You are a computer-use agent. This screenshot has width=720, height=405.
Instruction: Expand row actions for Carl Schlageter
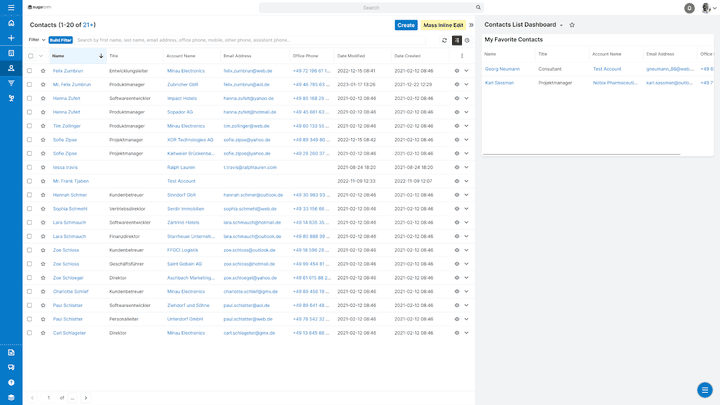coord(466,333)
